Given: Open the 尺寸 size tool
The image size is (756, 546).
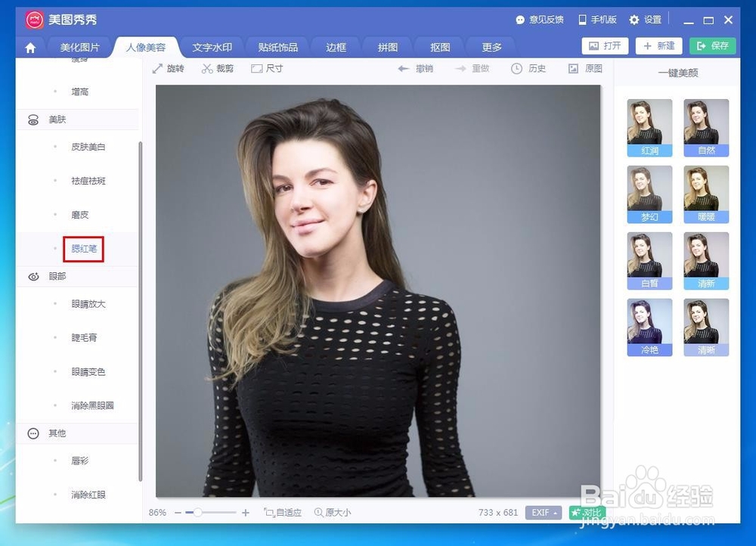Looking at the screenshot, I should (x=267, y=69).
